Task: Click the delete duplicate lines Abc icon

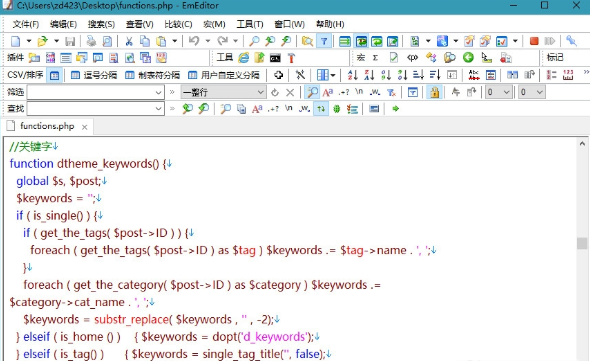Action: [x=474, y=75]
